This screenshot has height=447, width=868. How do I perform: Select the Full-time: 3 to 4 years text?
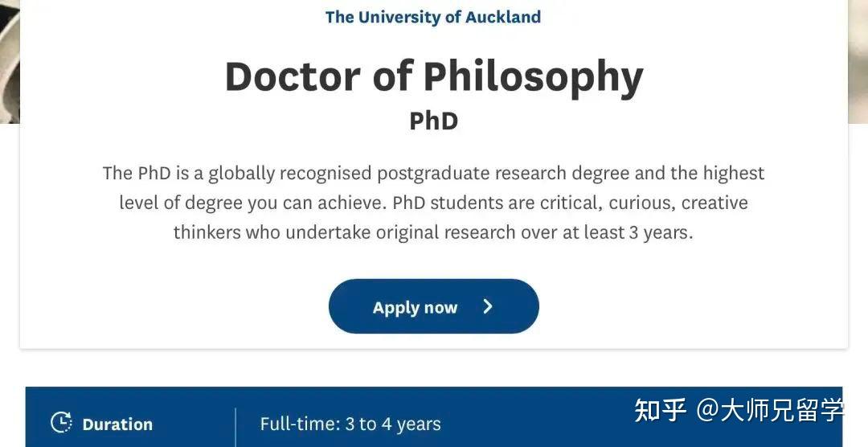tap(350, 424)
